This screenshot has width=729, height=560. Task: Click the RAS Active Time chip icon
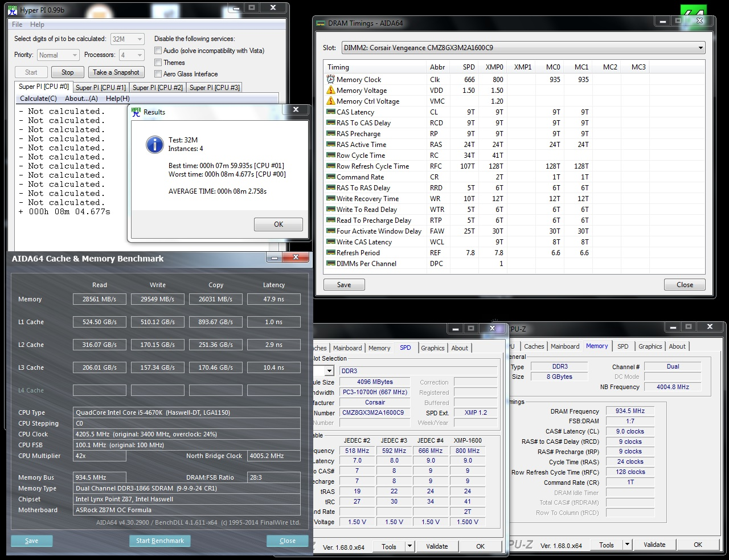(x=331, y=144)
